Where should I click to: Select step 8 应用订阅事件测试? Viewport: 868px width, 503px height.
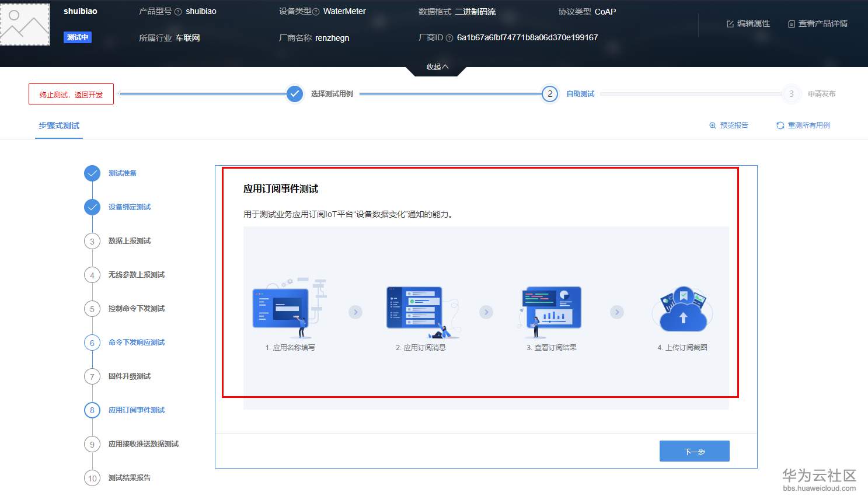point(126,410)
